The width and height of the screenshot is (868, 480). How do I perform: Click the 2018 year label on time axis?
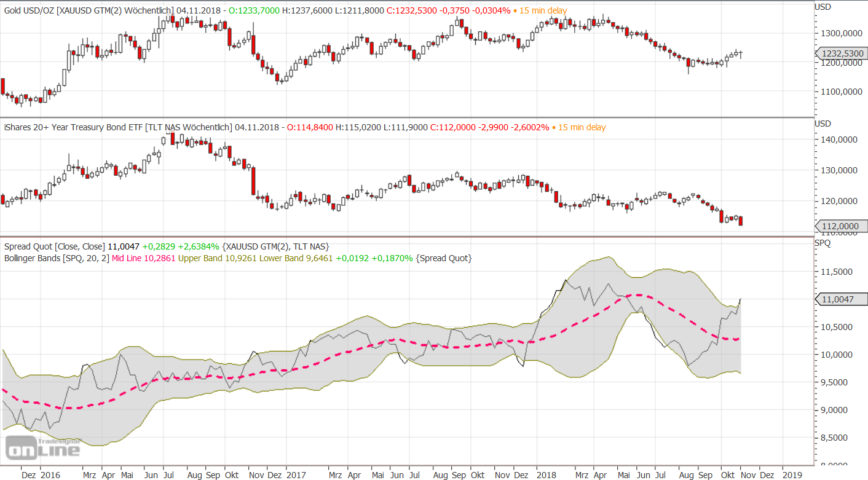[x=546, y=475]
